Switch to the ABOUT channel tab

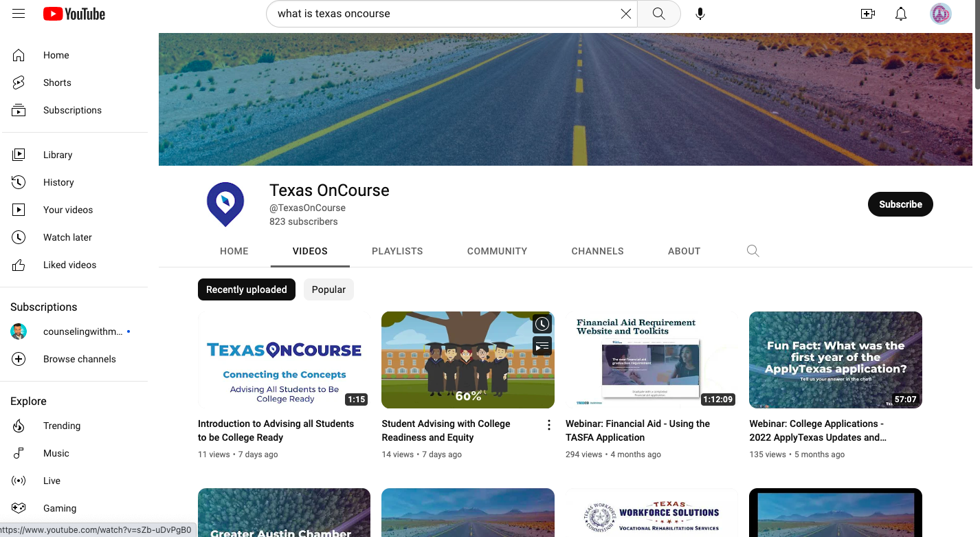pyautogui.click(x=684, y=251)
